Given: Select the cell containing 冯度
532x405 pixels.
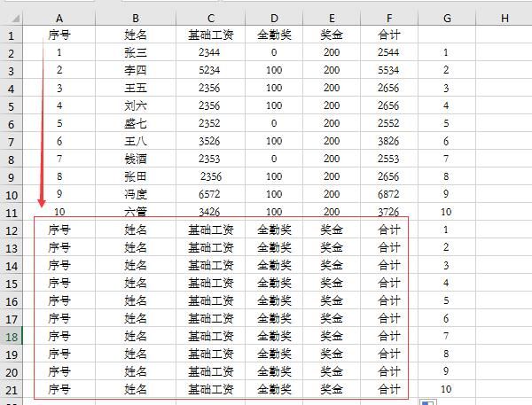Looking at the screenshot, I should (x=136, y=194).
